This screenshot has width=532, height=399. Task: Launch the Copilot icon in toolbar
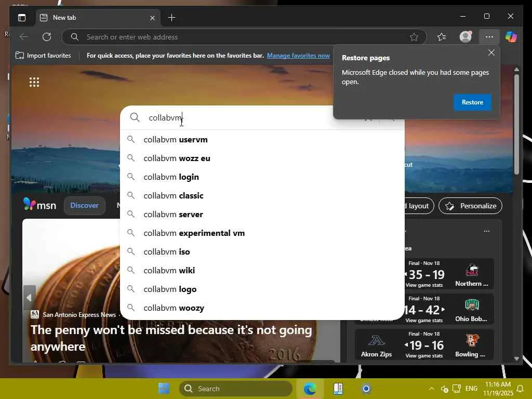[x=511, y=37]
